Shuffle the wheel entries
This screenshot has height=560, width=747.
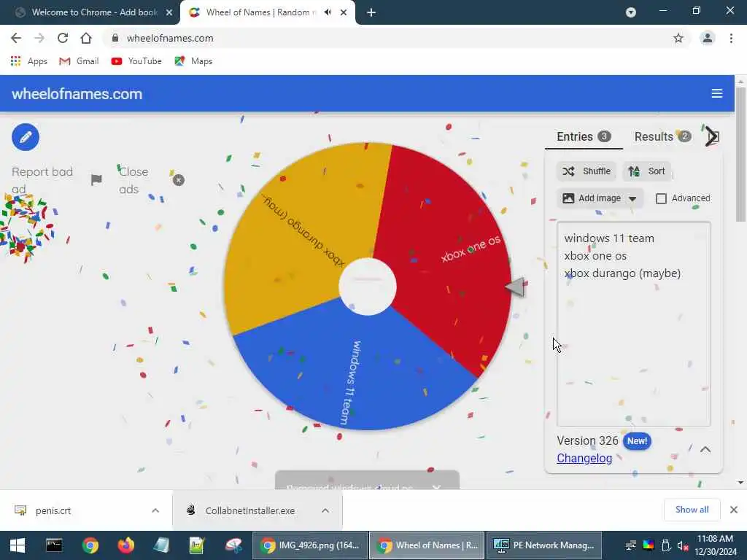tap(587, 171)
